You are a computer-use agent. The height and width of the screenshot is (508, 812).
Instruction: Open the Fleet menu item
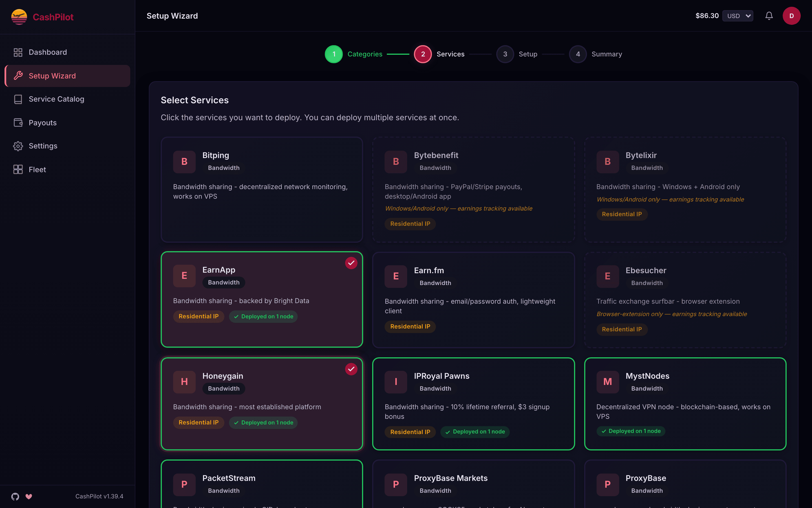pyautogui.click(x=67, y=169)
